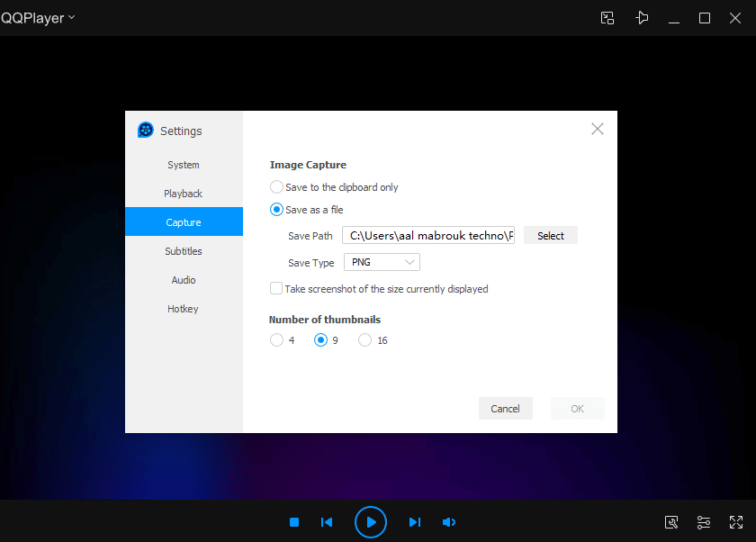Click the mini-mode window icon in title bar

pyautogui.click(x=607, y=18)
